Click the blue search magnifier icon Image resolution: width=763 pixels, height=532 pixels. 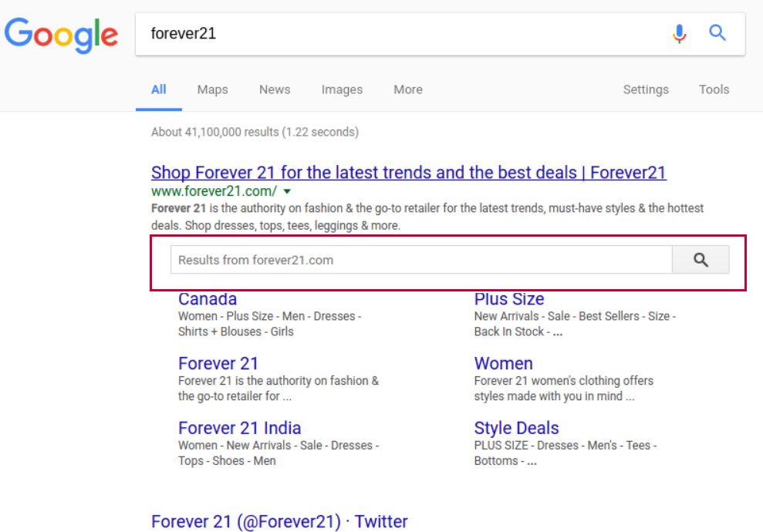click(717, 33)
